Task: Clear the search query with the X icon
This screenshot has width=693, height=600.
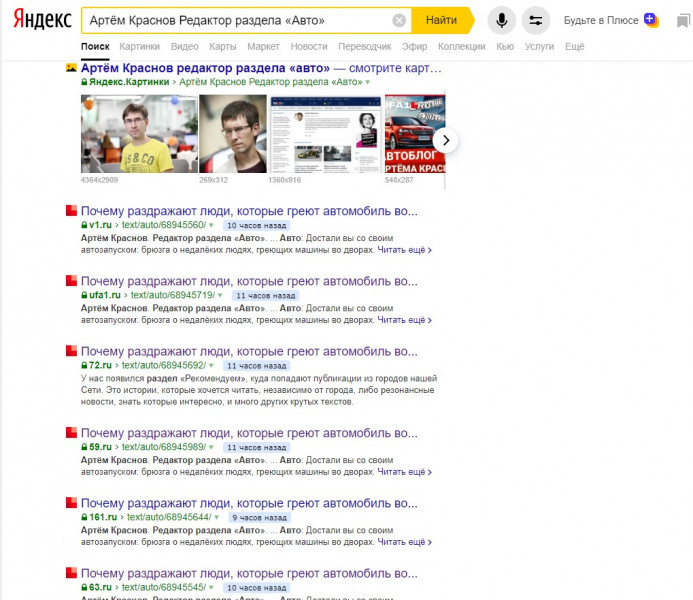Action: (399, 20)
